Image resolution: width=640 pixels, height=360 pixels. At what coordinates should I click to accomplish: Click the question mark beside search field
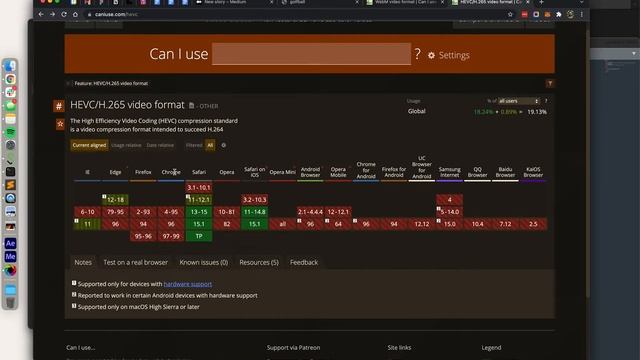417,53
